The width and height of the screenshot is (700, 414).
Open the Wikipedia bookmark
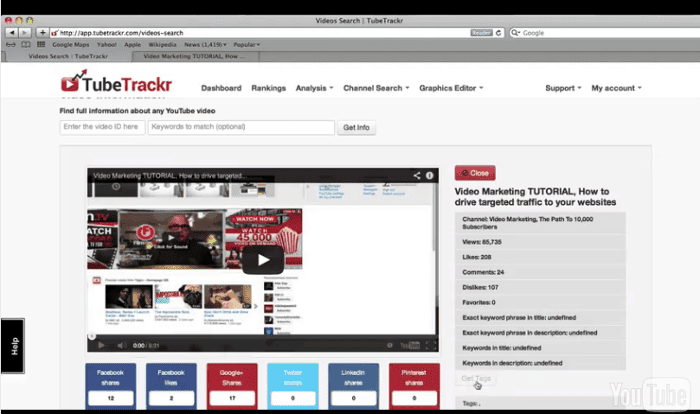[162, 45]
